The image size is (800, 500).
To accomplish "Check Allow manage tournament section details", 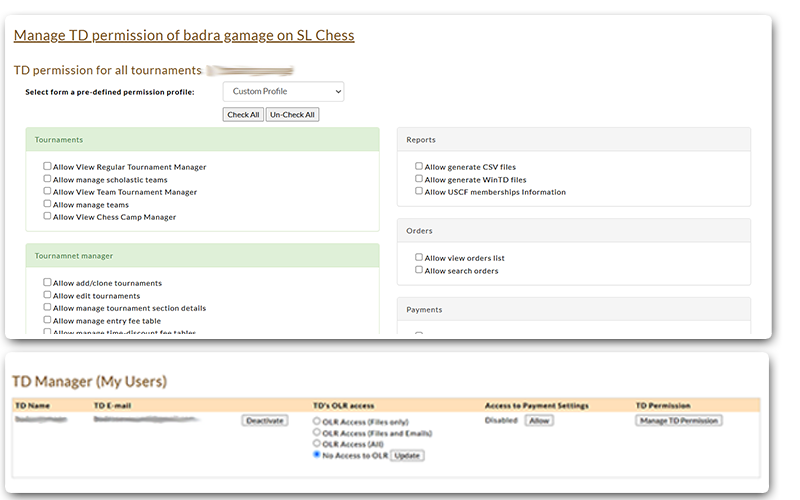I will coord(47,308).
